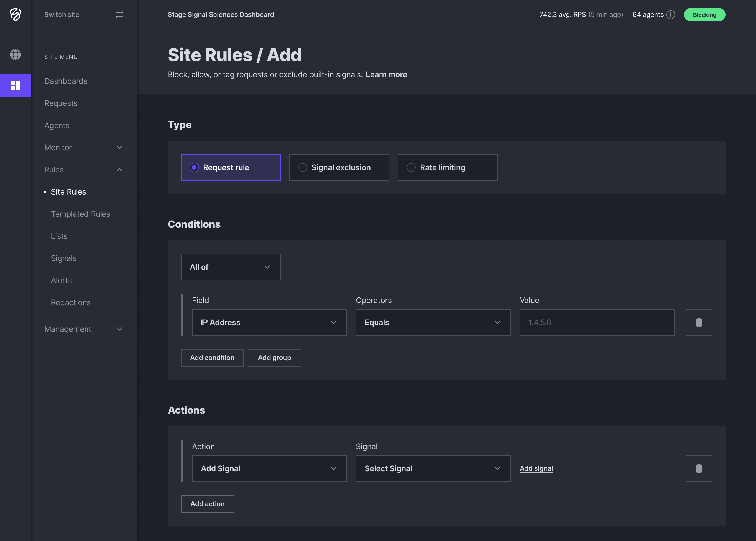Select Site Rules submenu item
The image size is (756, 541).
pyautogui.click(x=68, y=192)
